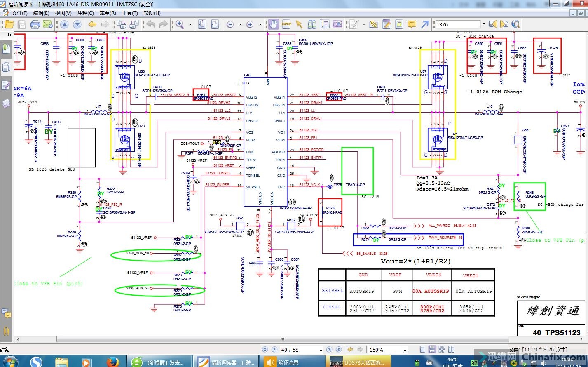Find next search result icon

(504, 24)
